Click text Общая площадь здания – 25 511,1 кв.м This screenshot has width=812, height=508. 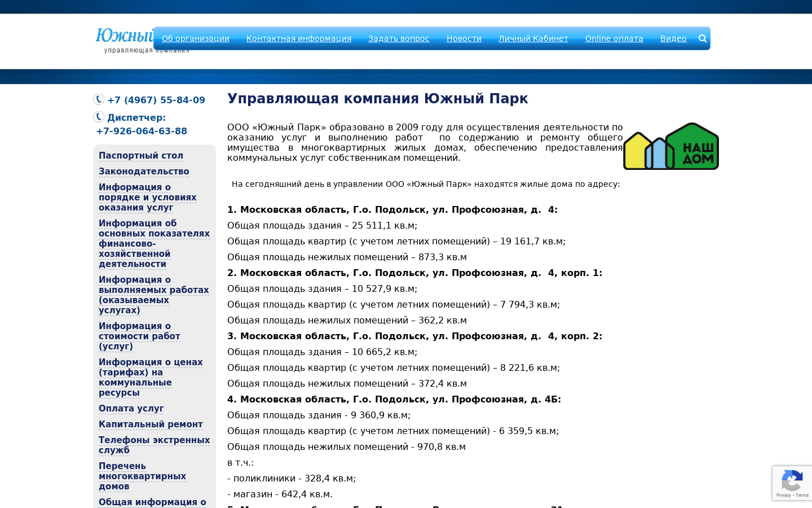[322, 226]
